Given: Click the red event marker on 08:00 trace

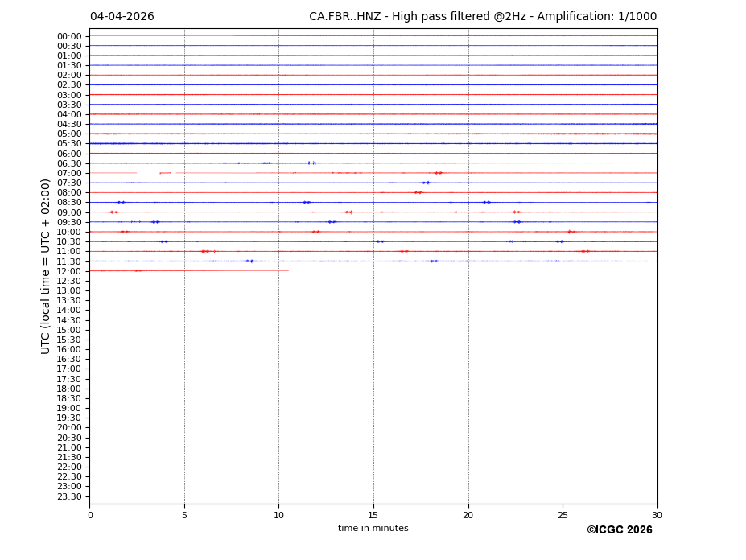Looking at the screenshot, I should (418, 192).
